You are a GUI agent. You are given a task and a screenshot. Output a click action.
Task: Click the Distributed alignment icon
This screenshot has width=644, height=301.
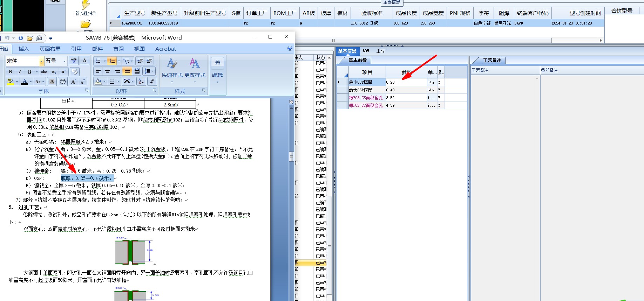coord(137,71)
